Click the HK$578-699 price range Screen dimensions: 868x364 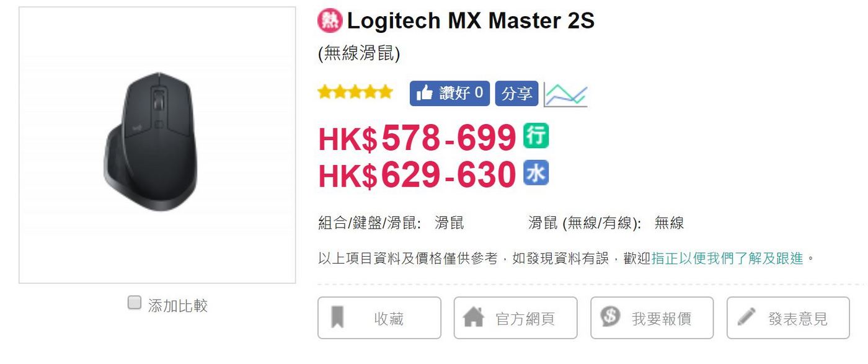click(417, 138)
